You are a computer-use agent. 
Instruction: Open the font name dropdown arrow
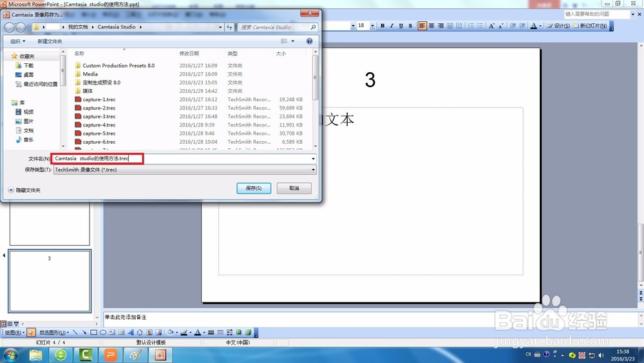(353, 26)
